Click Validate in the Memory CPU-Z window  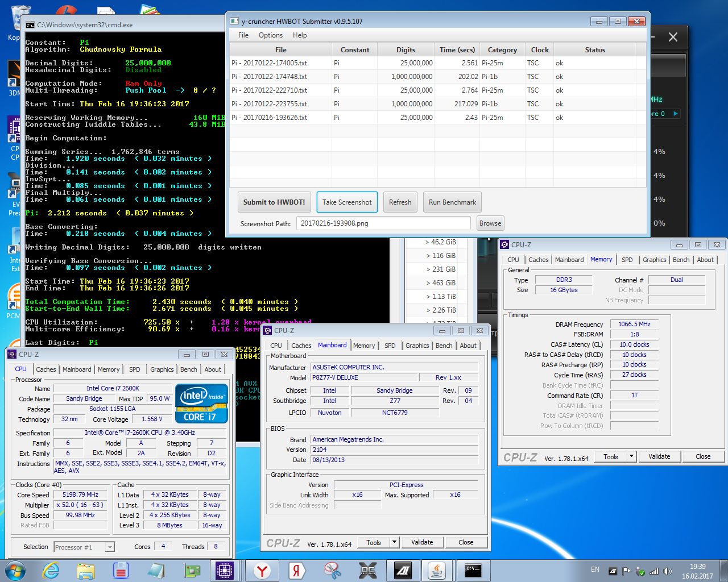click(x=660, y=456)
